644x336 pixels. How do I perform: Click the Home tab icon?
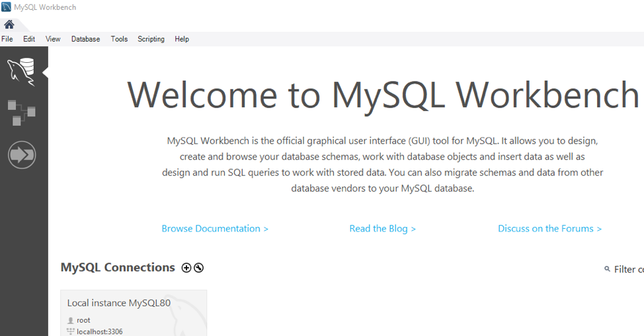pyautogui.click(x=9, y=24)
